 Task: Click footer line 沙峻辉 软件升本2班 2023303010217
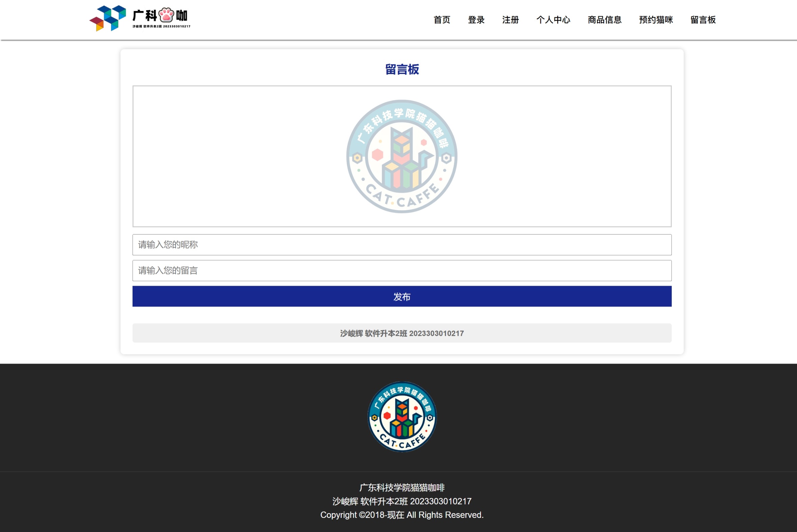[x=402, y=501]
